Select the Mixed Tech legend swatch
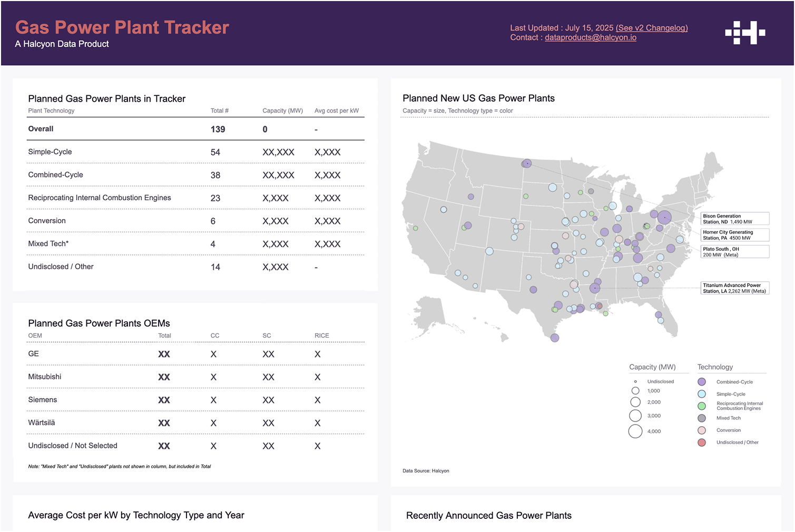Image resolution: width=795 pixels, height=532 pixels. (702, 418)
